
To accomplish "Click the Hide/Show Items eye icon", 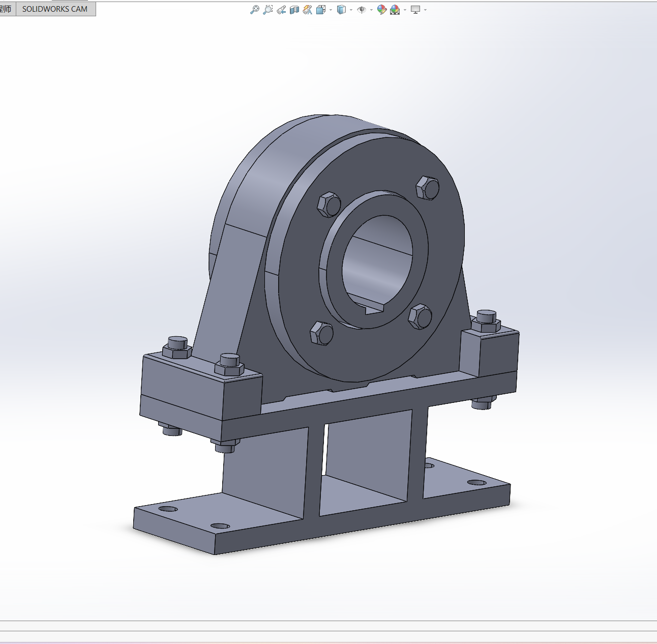I will [x=362, y=10].
